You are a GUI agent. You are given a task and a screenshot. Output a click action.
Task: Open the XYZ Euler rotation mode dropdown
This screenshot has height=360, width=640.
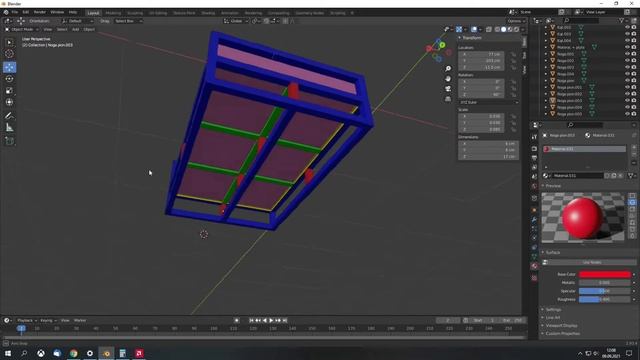489,102
